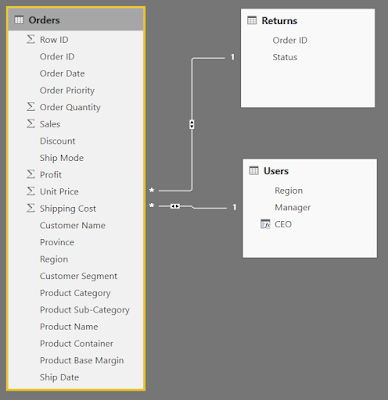The width and height of the screenshot is (388, 400).
Task: Click the sigma icon next to Shipping Cost
Action: coord(31,208)
